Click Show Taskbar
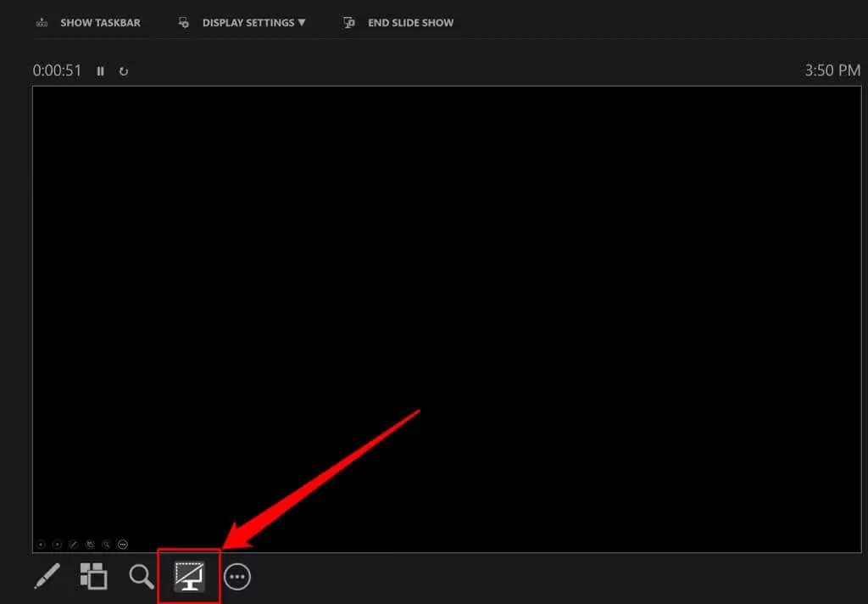The width and height of the screenshot is (868, 604). (100, 23)
